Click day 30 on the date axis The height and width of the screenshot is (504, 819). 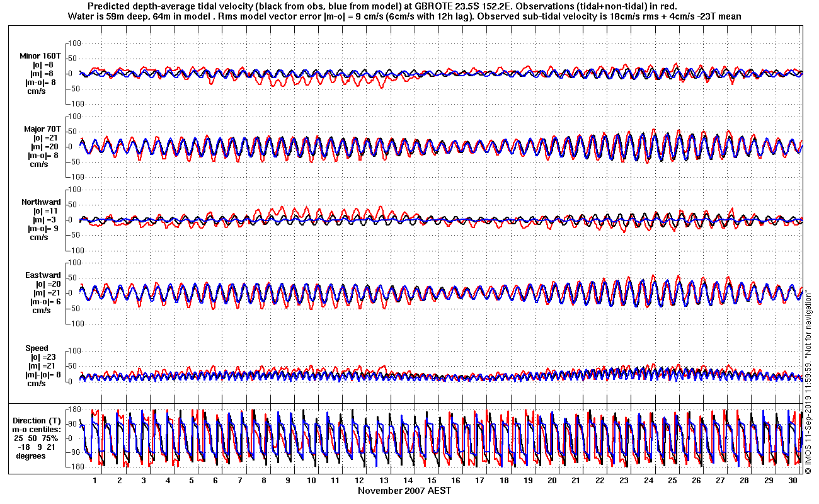click(792, 481)
